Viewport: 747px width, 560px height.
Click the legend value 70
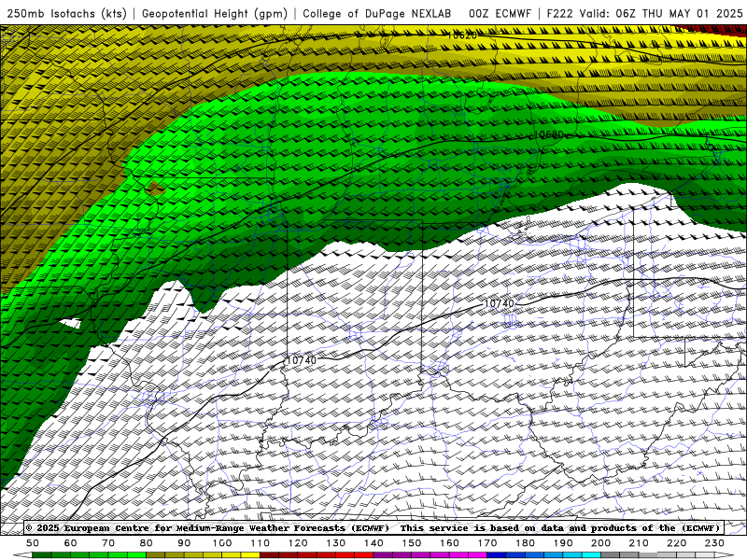[108, 543]
